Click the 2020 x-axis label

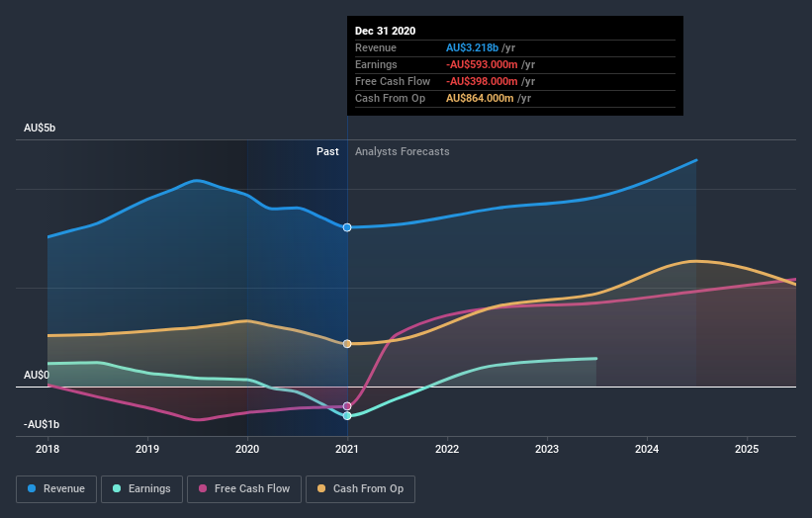[x=247, y=449]
